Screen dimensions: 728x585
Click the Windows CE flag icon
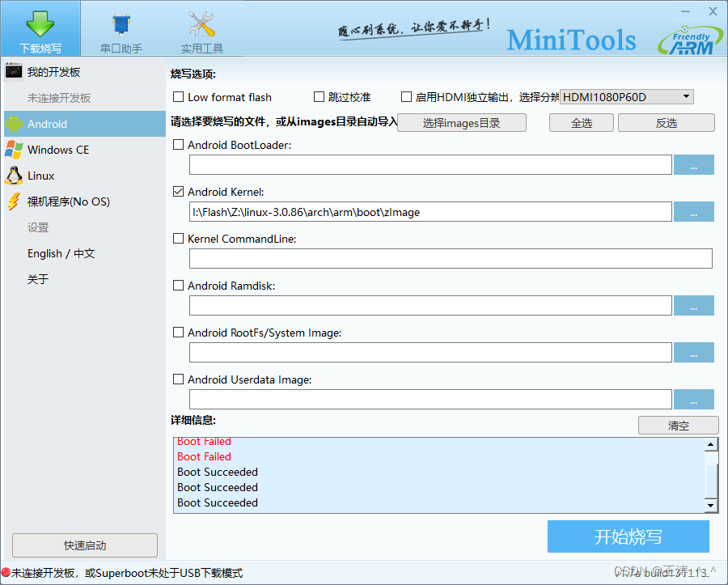[x=14, y=150]
